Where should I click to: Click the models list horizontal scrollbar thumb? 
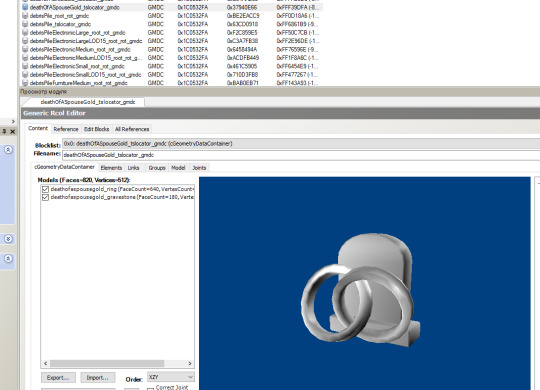click(107, 363)
